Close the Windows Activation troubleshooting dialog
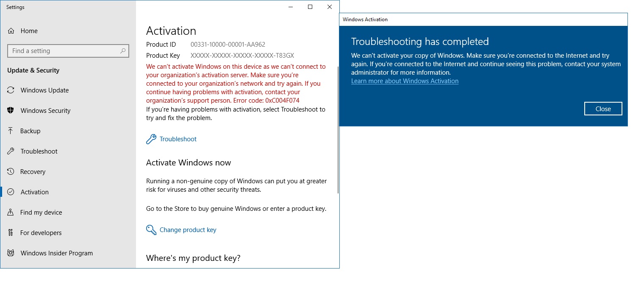 (603, 109)
